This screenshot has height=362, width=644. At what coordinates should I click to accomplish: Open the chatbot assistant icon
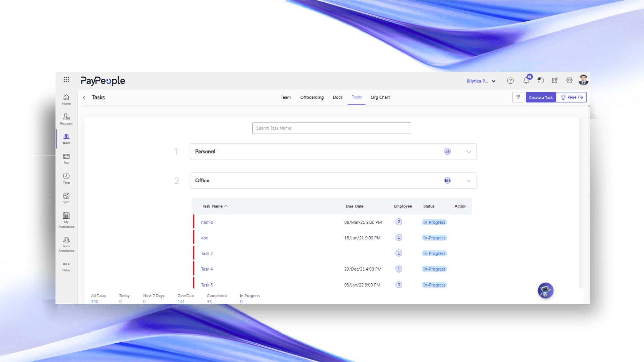545,290
